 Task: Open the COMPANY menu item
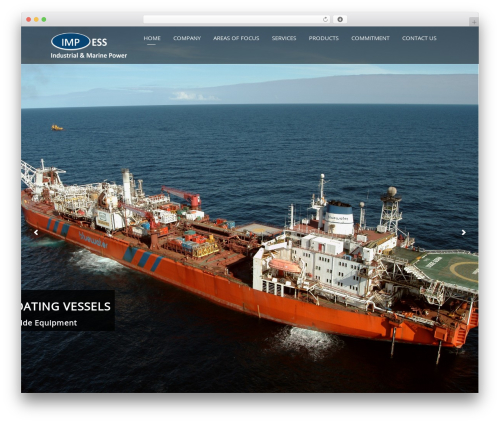click(x=187, y=38)
